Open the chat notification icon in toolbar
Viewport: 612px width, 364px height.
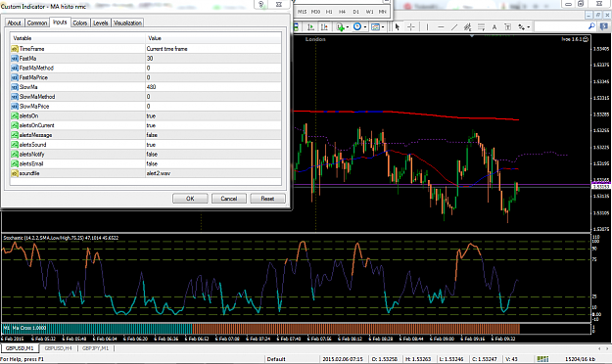(x=604, y=26)
